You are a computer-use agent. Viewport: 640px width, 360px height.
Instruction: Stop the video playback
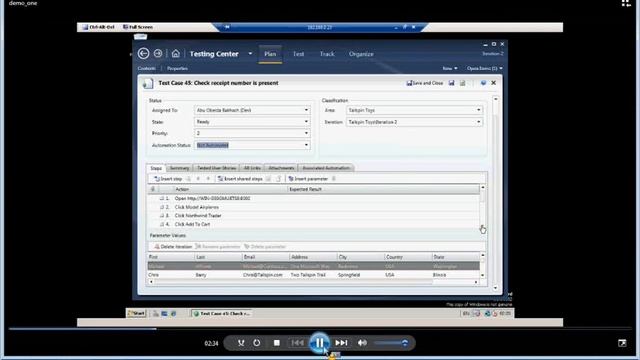pos(277,343)
